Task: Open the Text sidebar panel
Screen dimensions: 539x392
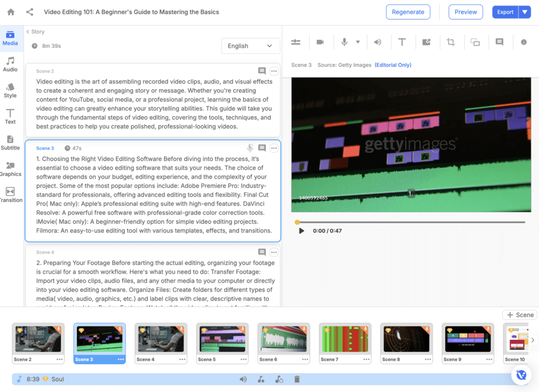Action: coord(11,117)
